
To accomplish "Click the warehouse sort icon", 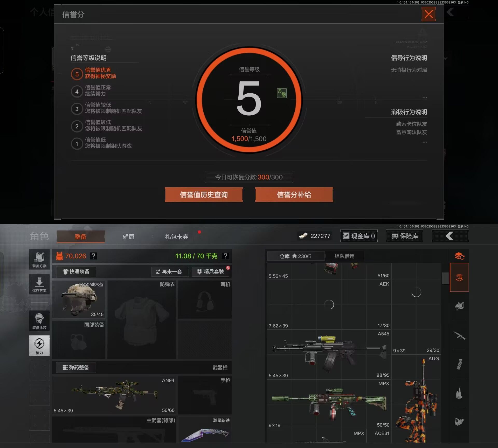I will tap(459, 256).
